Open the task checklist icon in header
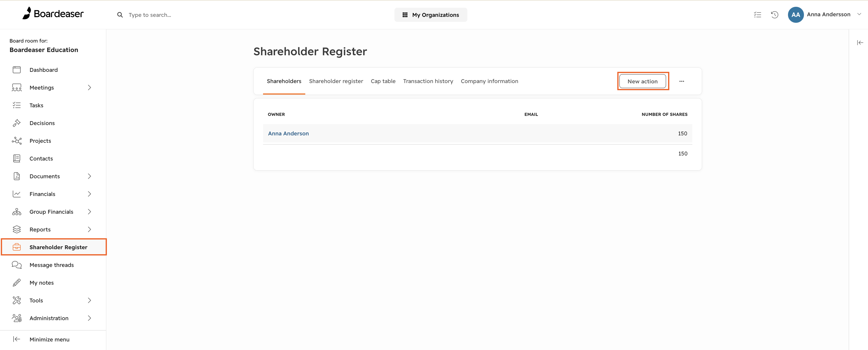Image resolution: width=868 pixels, height=350 pixels. click(757, 14)
